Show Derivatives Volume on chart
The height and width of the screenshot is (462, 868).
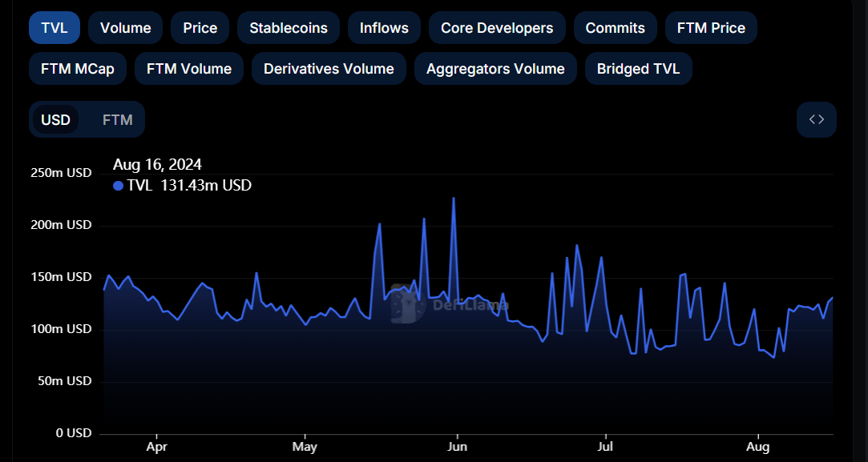[x=329, y=69]
